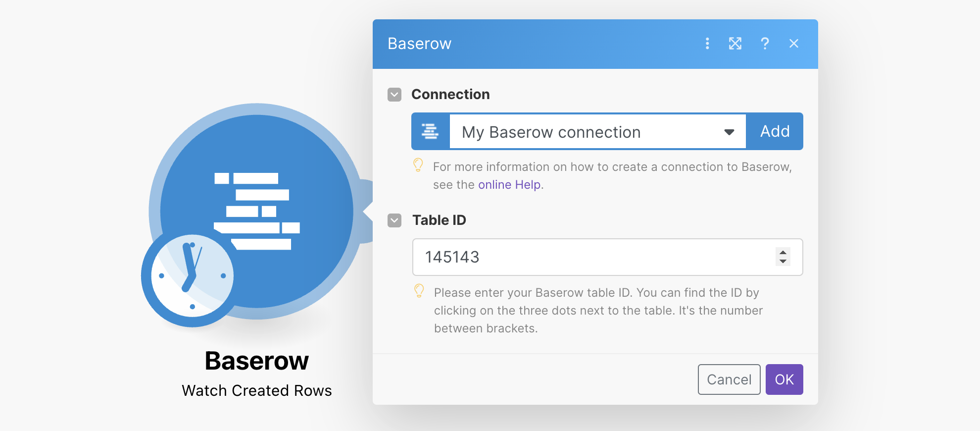Screen dimensions: 980x431
Task: Collapse the Table ID section
Action: coord(394,220)
